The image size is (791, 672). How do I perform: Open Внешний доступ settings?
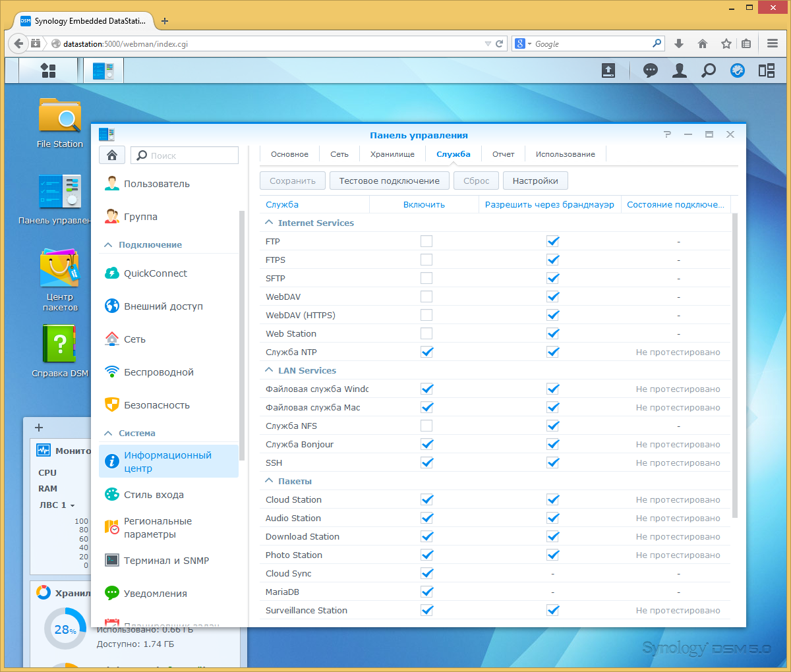pyautogui.click(x=169, y=306)
